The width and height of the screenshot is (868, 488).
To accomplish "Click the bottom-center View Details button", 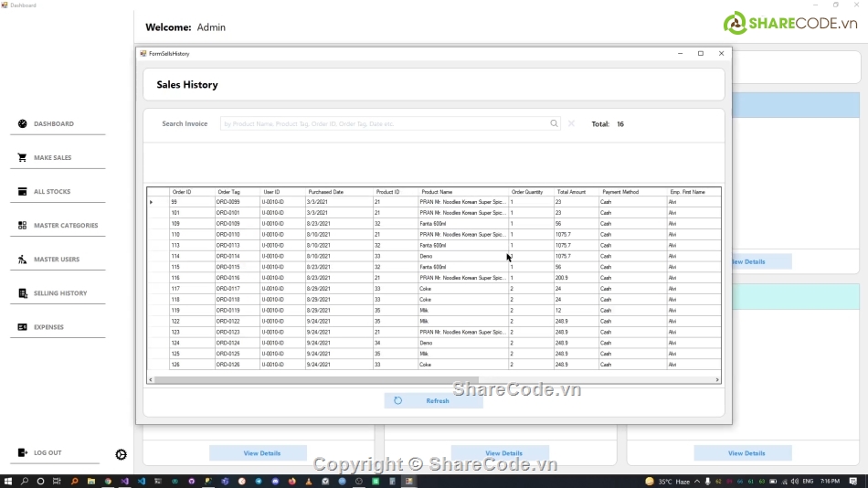I will coord(503,453).
